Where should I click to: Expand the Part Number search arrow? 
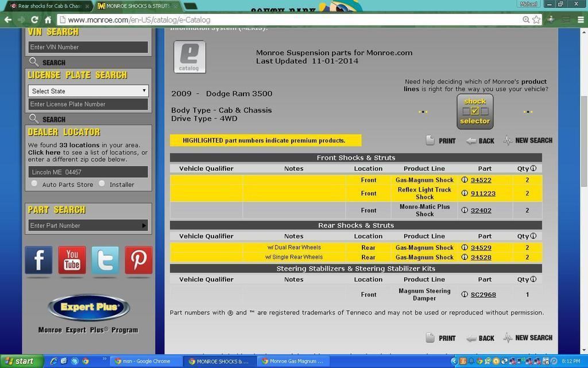coord(144,225)
